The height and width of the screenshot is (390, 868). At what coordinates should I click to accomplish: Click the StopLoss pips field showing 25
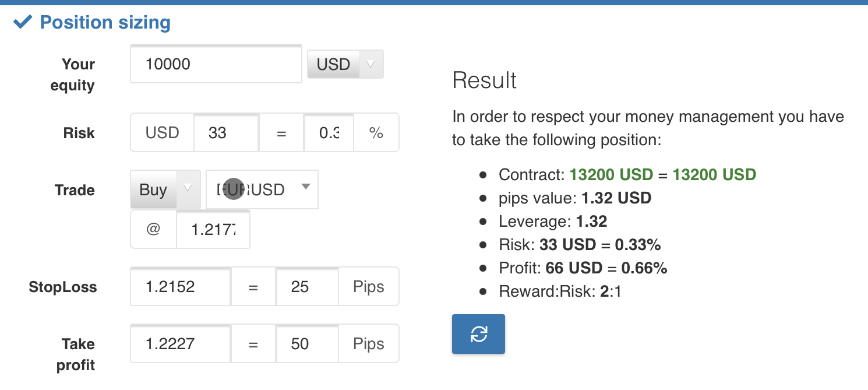point(307,287)
